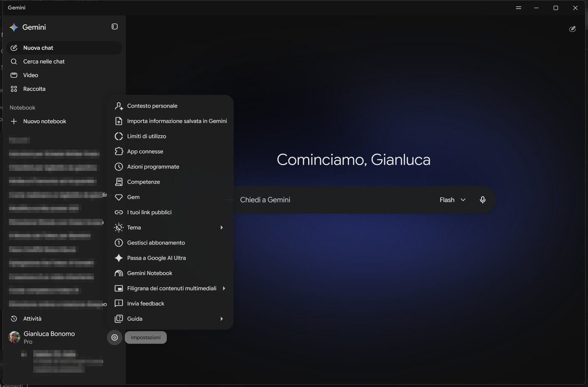Click the microphone voice input icon
Image resolution: width=588 pixels, height=387 pixels.
click(x=483, y=200)
